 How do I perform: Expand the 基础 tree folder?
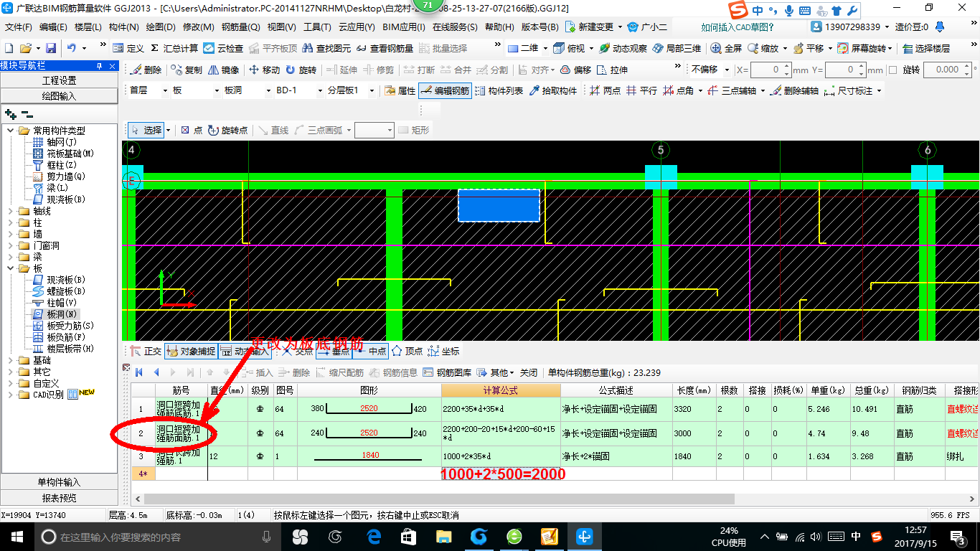point(11,360)
